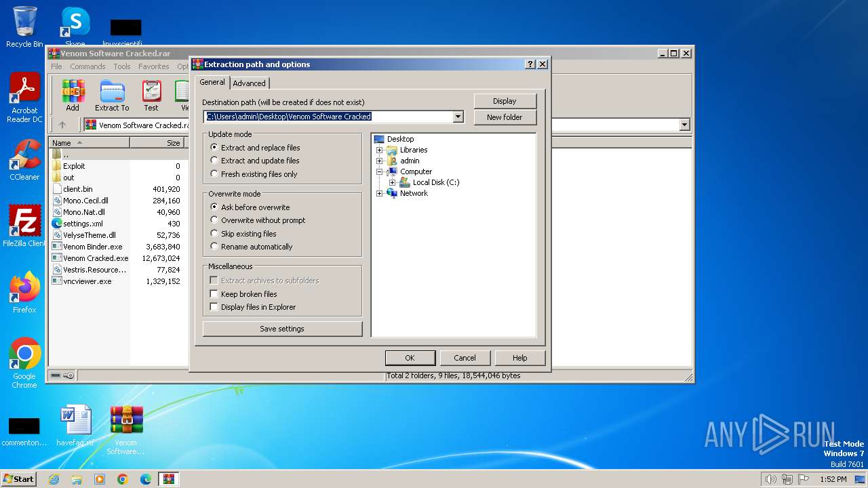Open Venom Software rar archive on desktop
The width and height of the screenshot is (868, 488).
point(126,430)
